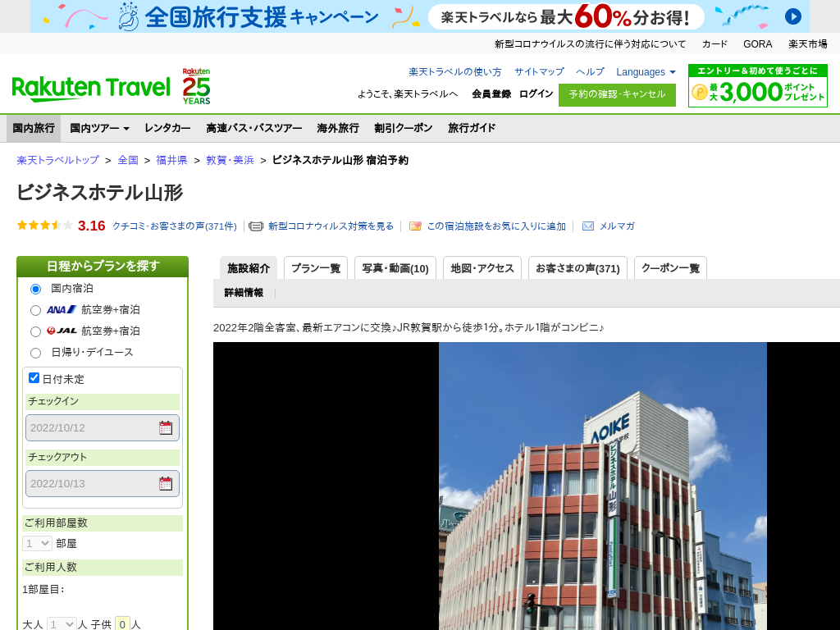Click the Rakuten 25 Years anniversary logo
The width and height of the screenshot is (840, 630).
tap(196, 86)
